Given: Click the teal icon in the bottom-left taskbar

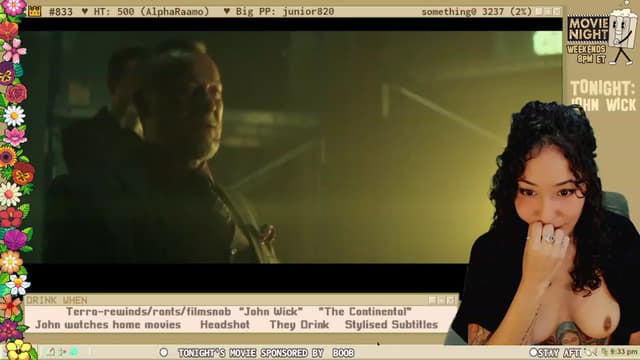Looking at the screenshot, I should (x=74, y=351).
